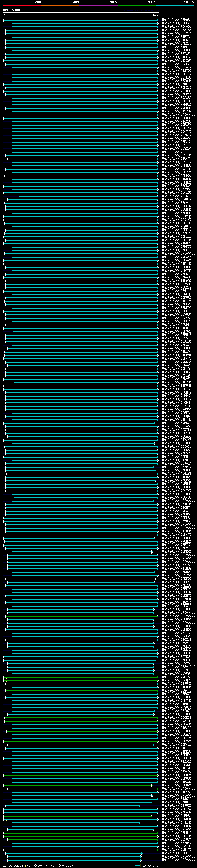Open hit UniRef100_B4FV31
Image resolution: width=197 pixels, height=868 pixels.
point(177,37)
